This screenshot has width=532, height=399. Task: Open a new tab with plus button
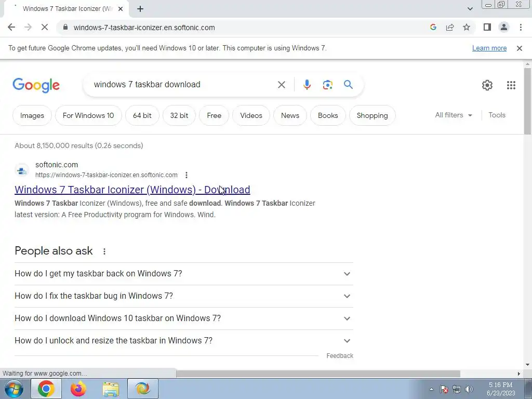click(x=140, y=9)
